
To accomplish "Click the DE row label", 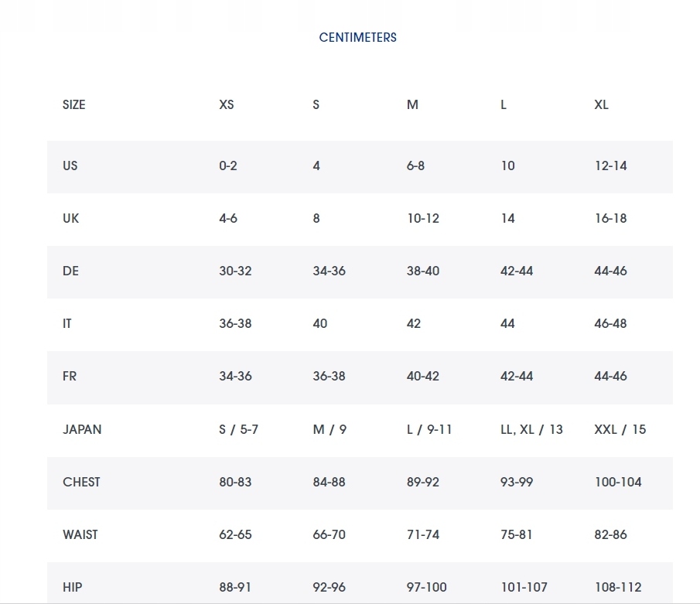I will pyautogui.click(x=70, y=271).
